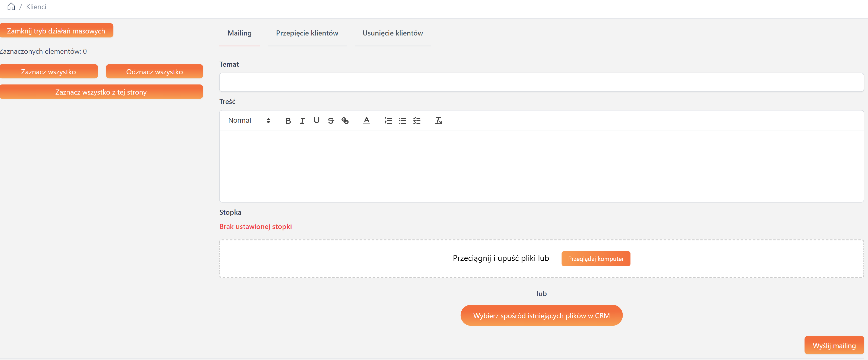Open the Normal paragraph style dropdown
Screen dimensions: 868x360
tap(249, 121)
